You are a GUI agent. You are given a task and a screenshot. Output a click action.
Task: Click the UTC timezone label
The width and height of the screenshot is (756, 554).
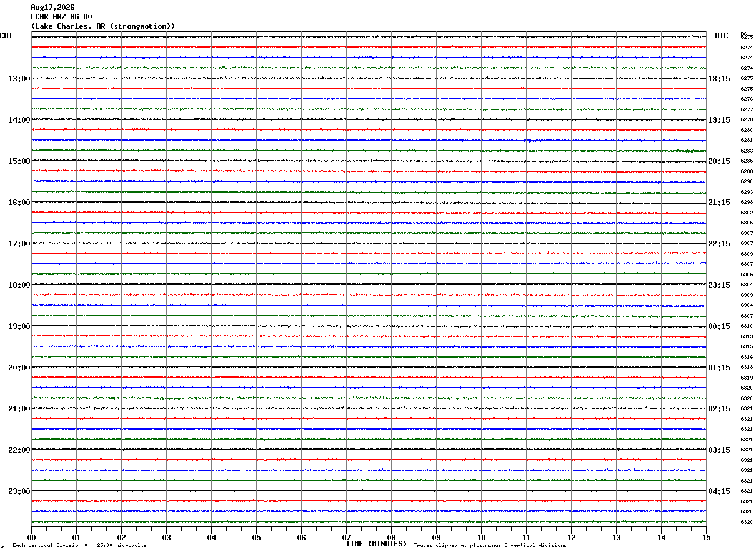(722, 36)
